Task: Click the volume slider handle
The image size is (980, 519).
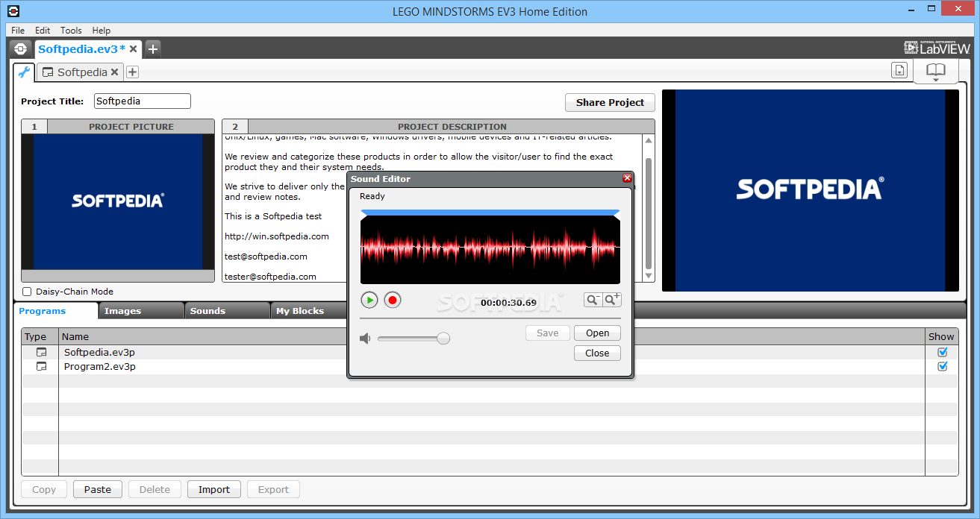Action: (443, 339)
